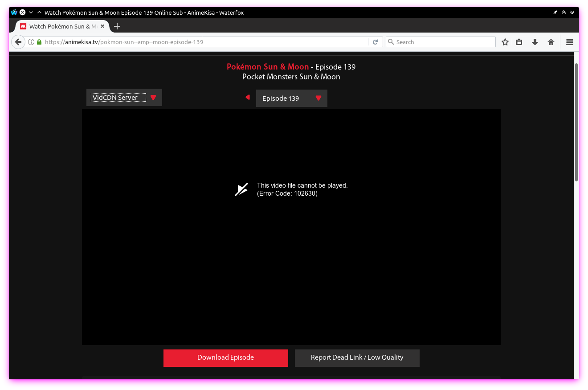Go back using the browser back arrow
588x390 pixels.
(18, 42)
